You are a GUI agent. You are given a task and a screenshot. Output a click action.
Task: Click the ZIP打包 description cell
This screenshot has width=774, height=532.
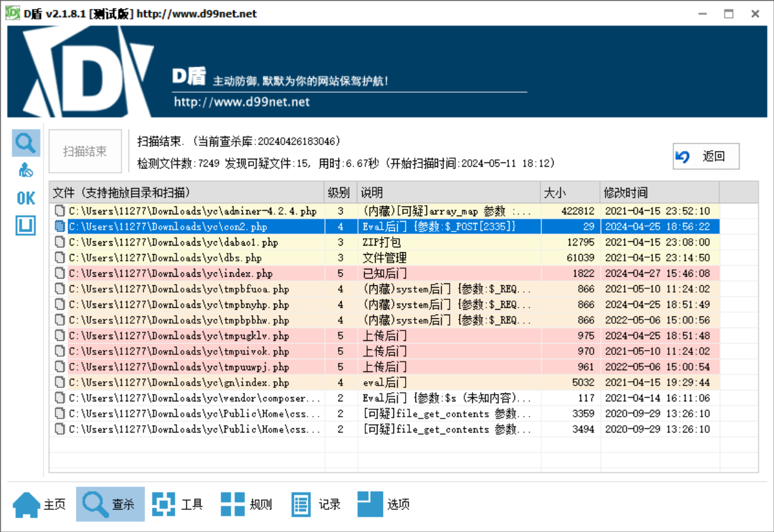click(x=382, y=242)
